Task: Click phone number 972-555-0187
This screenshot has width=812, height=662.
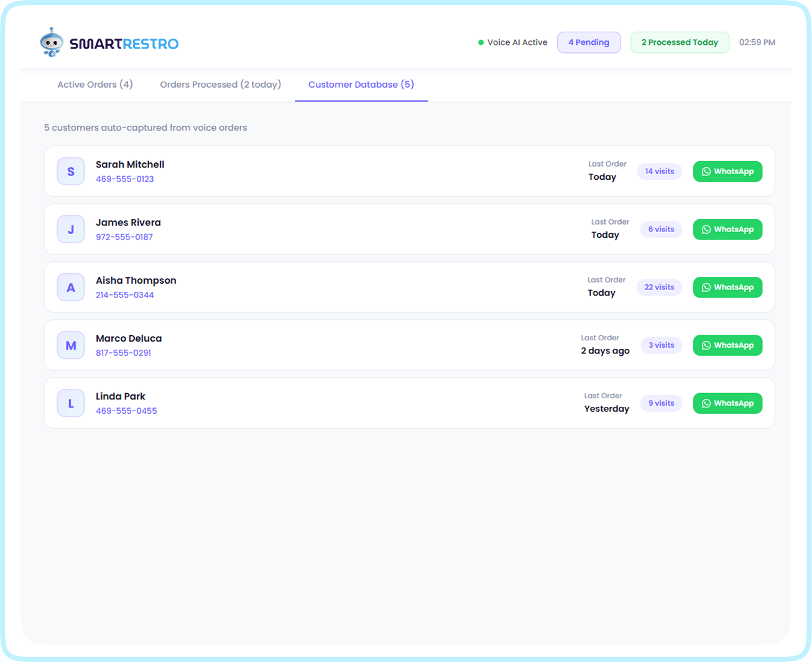Action: [124, 237]
